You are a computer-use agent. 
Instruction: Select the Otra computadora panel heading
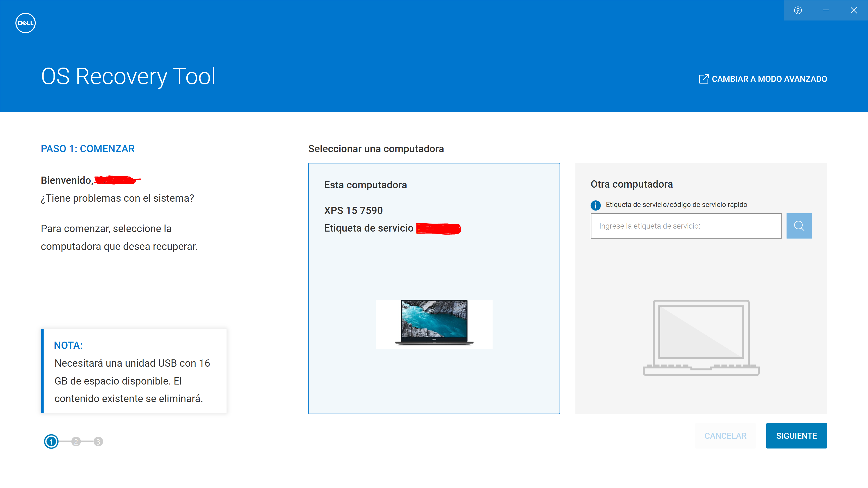tap(631, 184)
